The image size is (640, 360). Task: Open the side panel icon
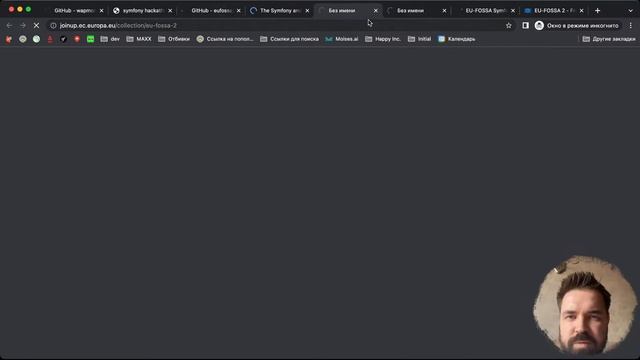525,25
